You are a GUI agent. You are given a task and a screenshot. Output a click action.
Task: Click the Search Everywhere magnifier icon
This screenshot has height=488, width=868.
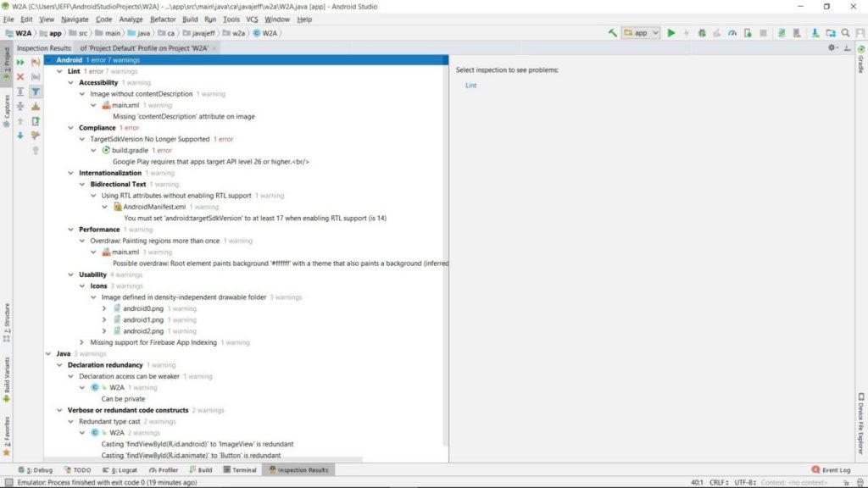[845, 33]
